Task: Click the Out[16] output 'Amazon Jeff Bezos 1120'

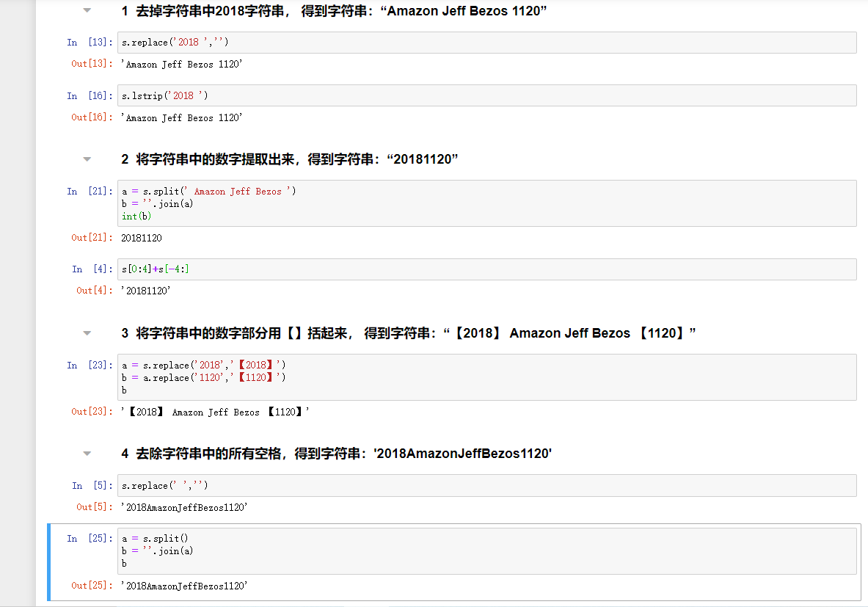Action: pos(181,117)
